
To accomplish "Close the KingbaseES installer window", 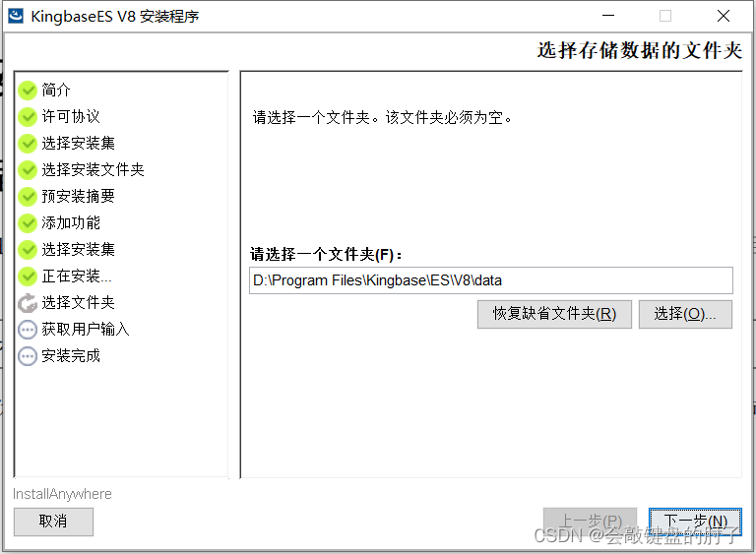I will pyautogui.click(x=724, y=16).
